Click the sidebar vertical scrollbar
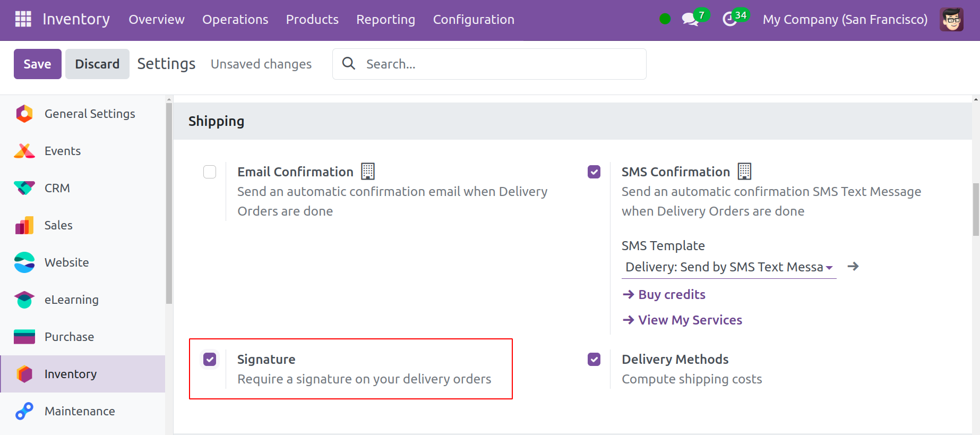The width and height of the screenshot is (980, 435). coord(169,202)
